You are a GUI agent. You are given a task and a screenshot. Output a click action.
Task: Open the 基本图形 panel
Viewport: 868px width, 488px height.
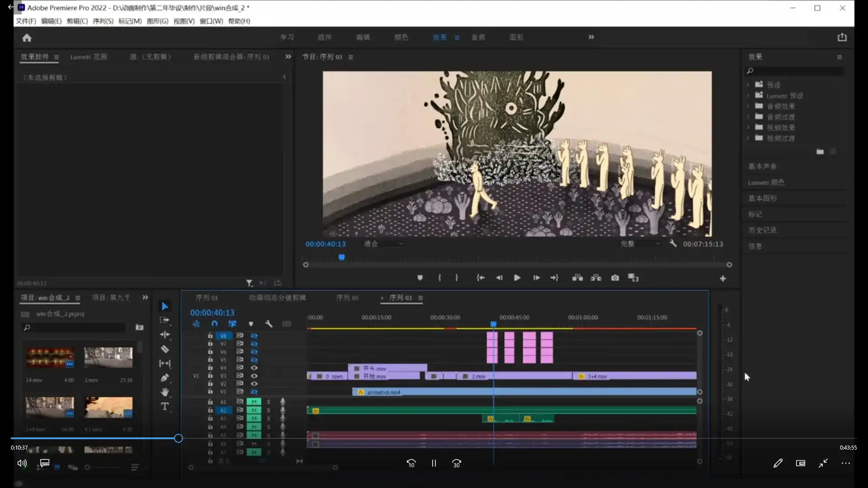coord(762,198)
